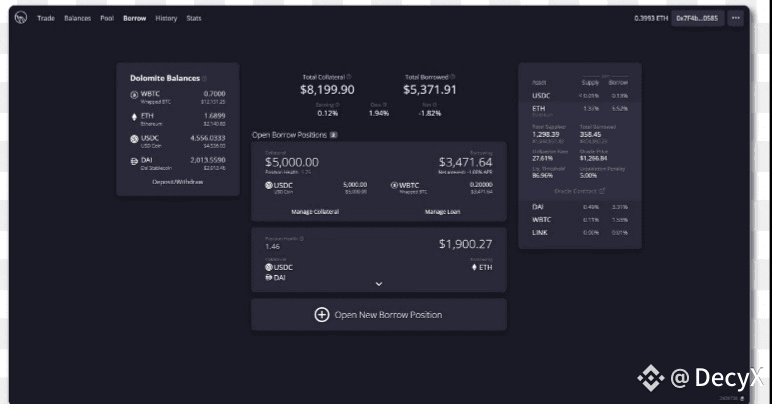Click the info icon beside Dolomite Balances
The image size is (772, 404).
[204, 78]
